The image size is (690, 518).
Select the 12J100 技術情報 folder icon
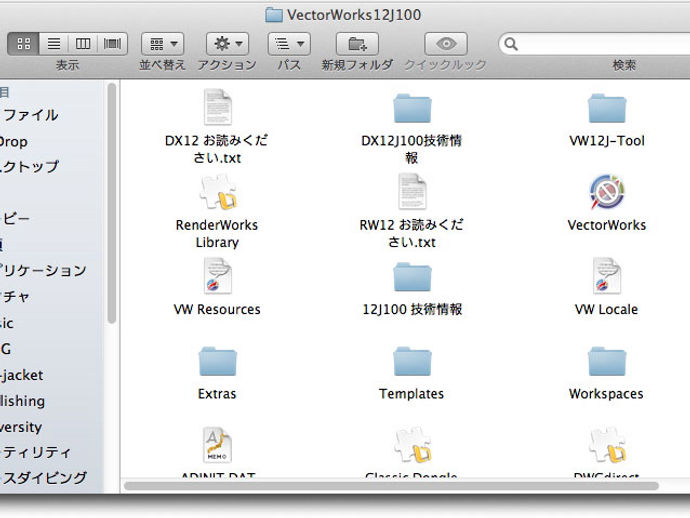point(412,277)
